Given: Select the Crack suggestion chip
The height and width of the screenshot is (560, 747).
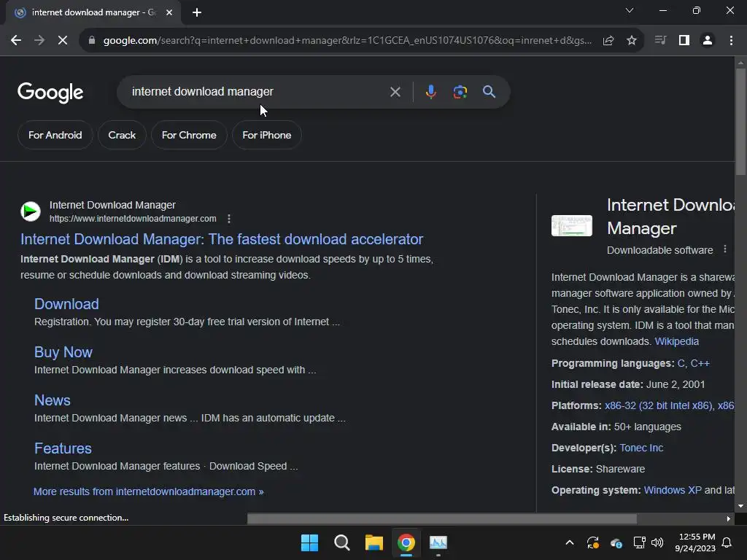Looking at the screenshot, I should coord(122,135).
